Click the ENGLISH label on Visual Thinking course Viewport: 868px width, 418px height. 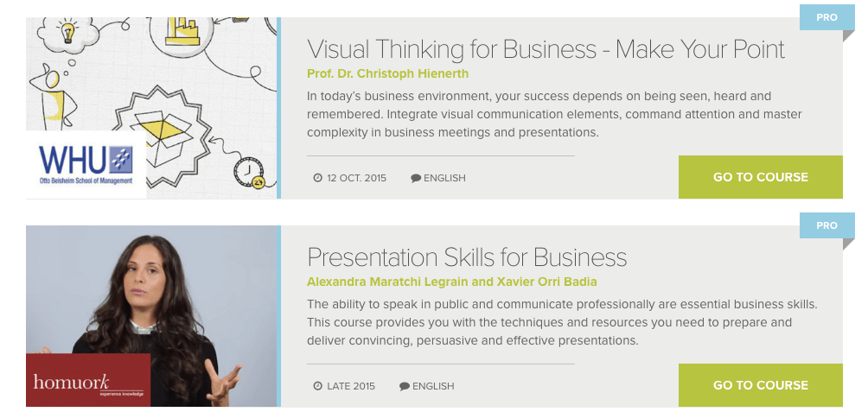pyautogui.click(x=444, y=178)
